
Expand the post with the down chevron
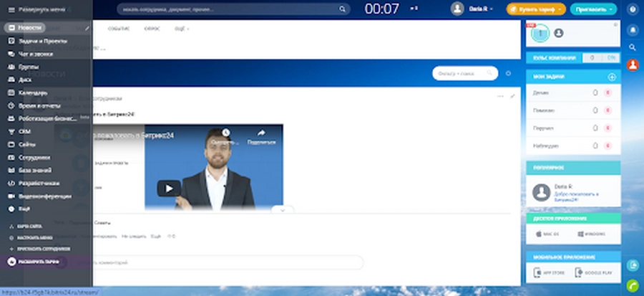pyautogui.click(x=283, y=210)
